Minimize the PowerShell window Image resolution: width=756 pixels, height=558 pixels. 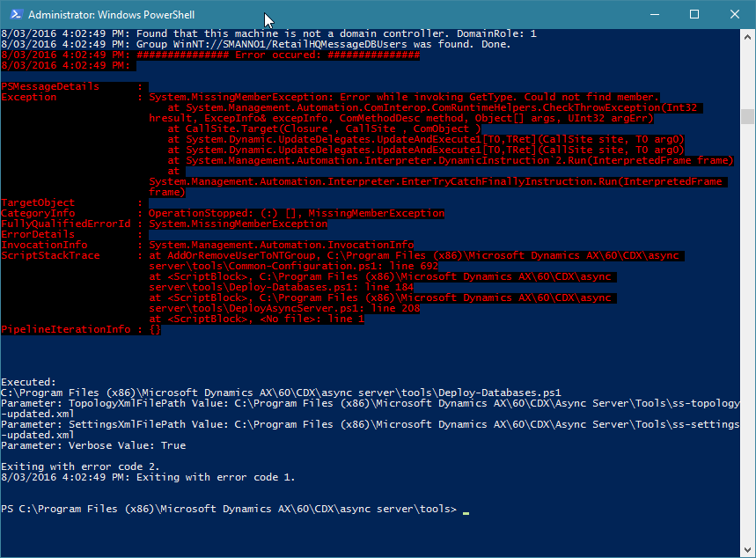coord(655,14)
